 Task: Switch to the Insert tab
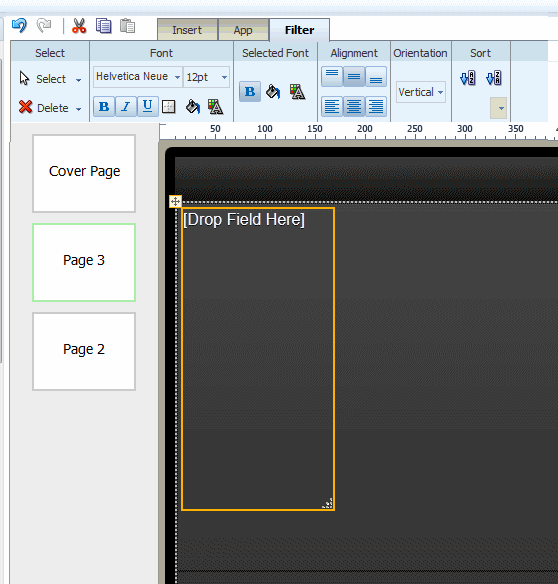pos(187,30)
